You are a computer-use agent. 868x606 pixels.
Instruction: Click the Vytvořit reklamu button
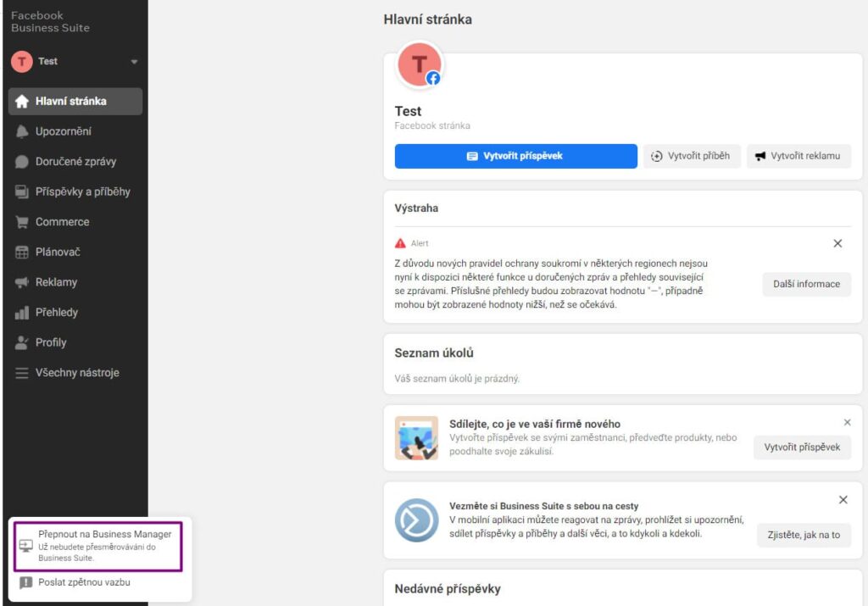pyautogui.click(x=798, y=156)
